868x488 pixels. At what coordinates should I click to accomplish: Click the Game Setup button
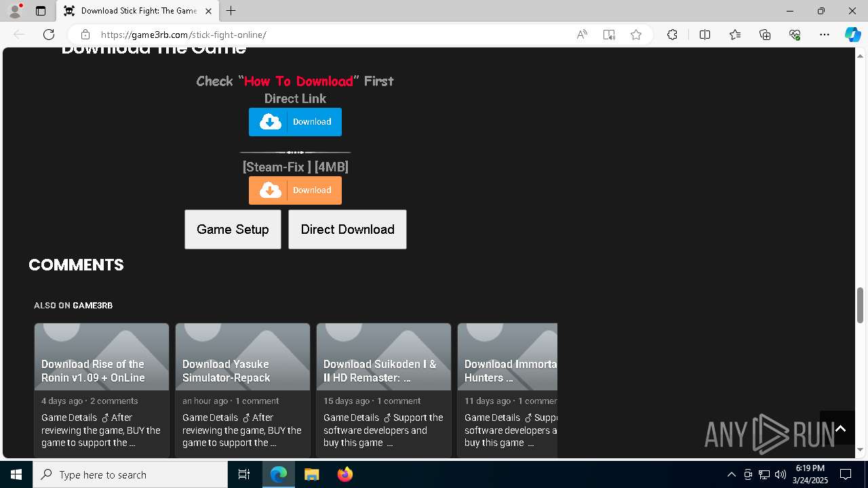[233, 229]
